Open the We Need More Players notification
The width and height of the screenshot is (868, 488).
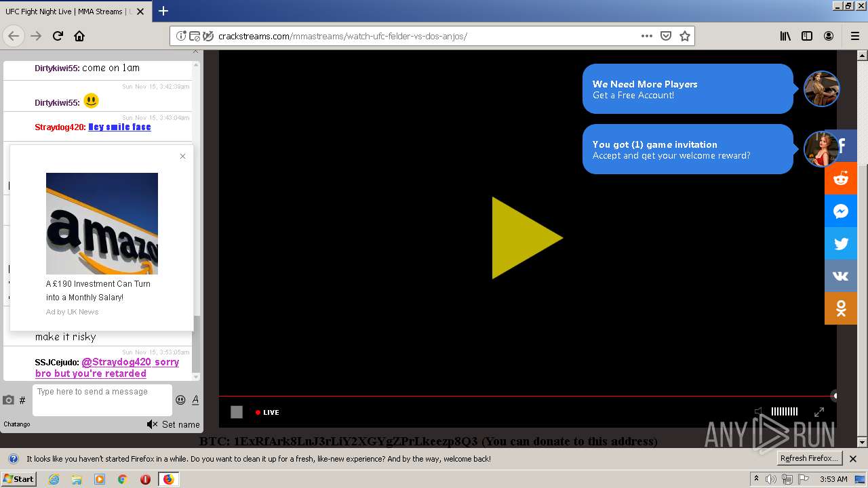pos(688,89)
